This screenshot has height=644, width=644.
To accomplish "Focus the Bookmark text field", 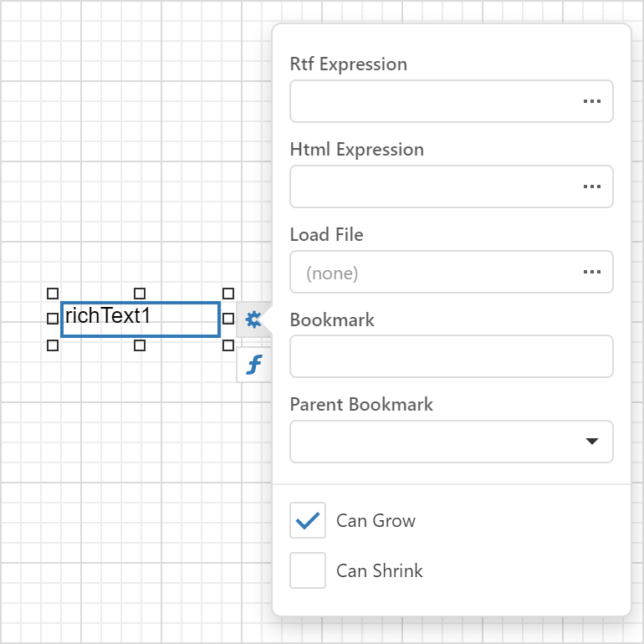I will pyautogui.click(x=451, y=356).
